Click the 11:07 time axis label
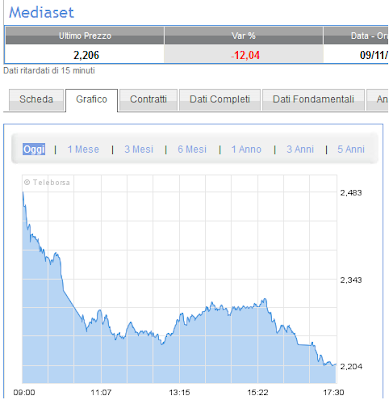 pyautogui.click(x=101, y=392)
